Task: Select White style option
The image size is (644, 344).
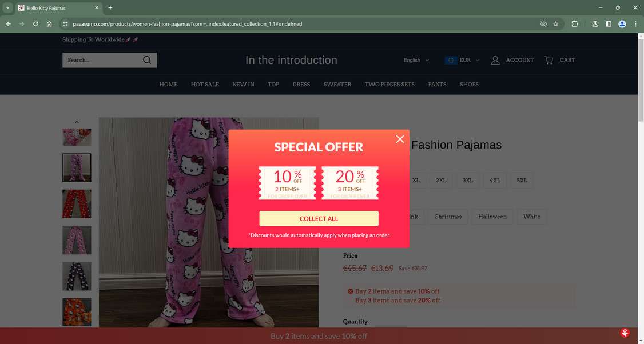Action: click(x=532, y=217)
